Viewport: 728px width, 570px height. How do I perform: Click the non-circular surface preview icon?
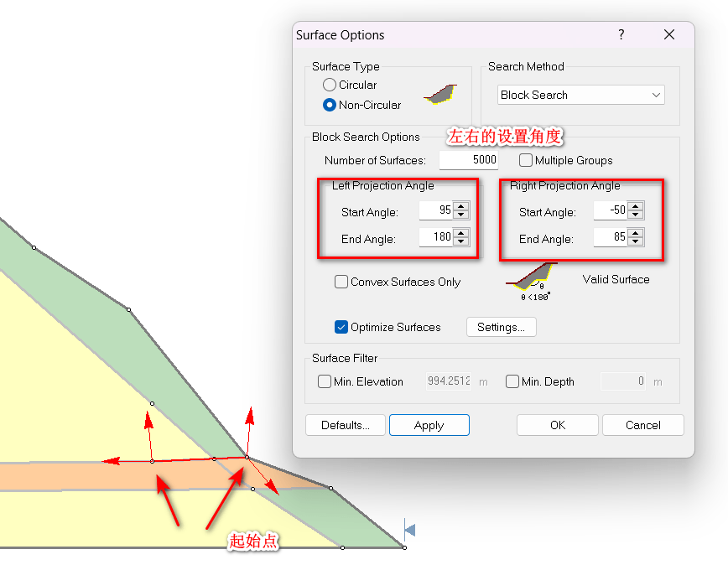pos(439,94)
